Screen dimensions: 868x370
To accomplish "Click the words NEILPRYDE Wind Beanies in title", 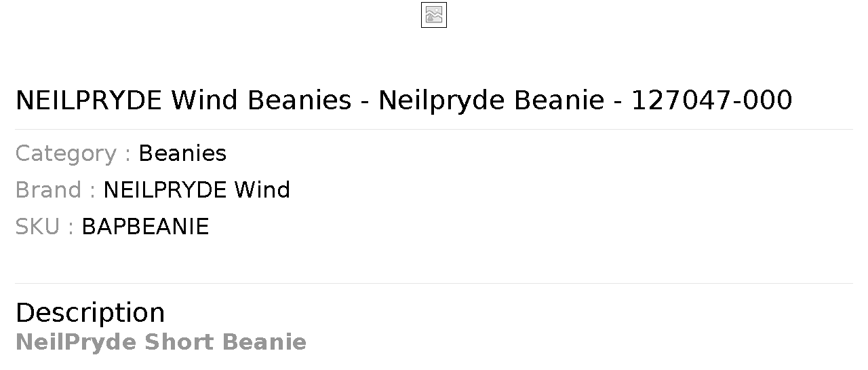I will tap(183, 100).
